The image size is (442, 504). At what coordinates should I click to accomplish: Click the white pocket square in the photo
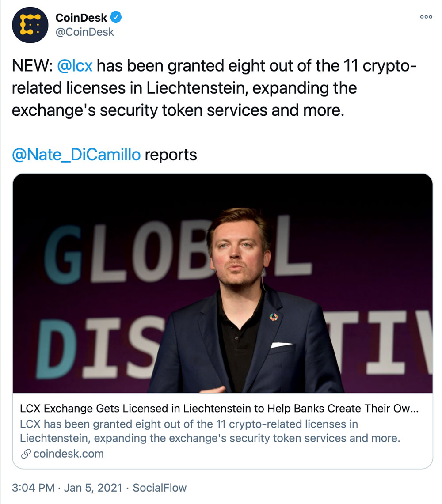[x=281, y=345]
